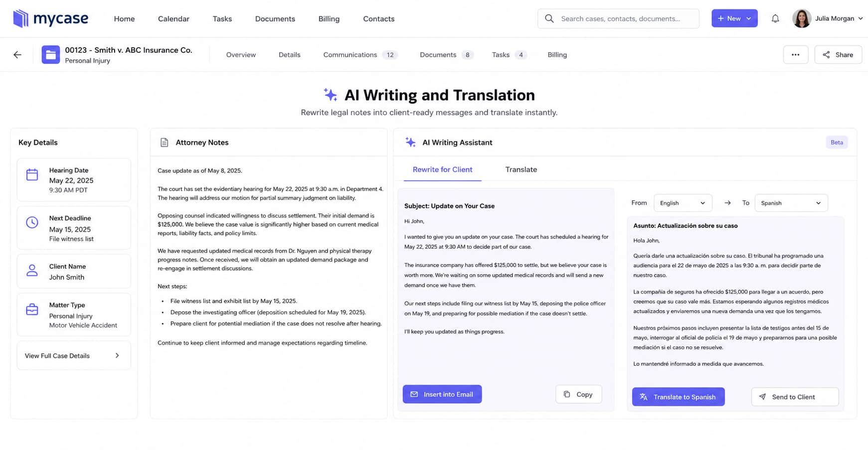Click the Matter Type briefcase icon

tap(32, 309)
